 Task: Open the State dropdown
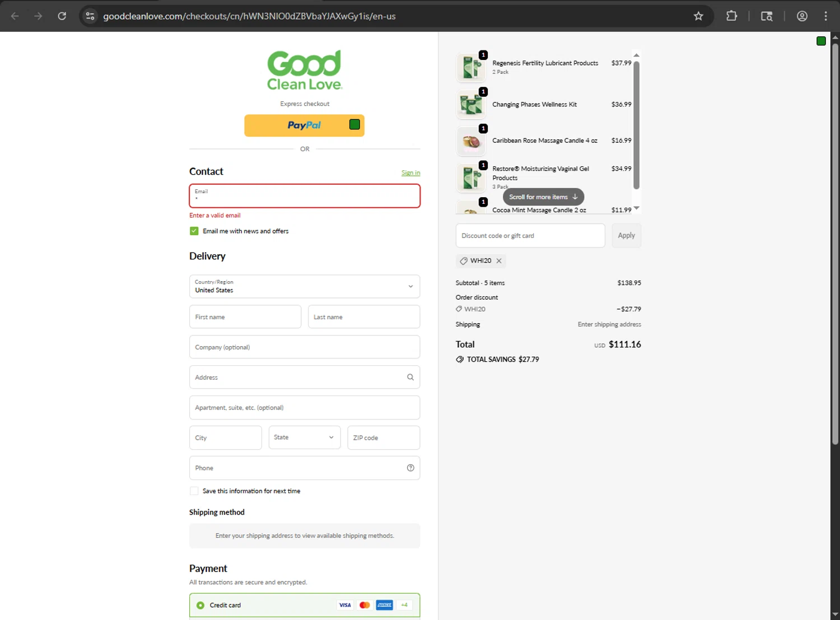[305, 437]
